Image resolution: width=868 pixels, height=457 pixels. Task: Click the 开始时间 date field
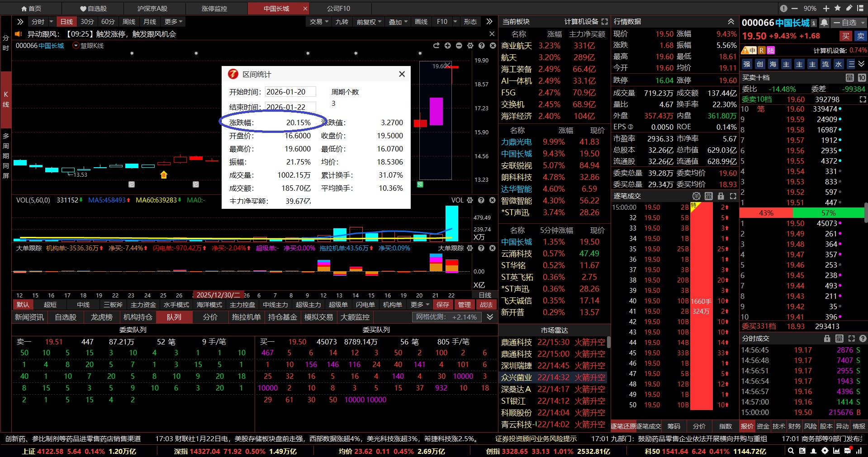click(290, 92)
